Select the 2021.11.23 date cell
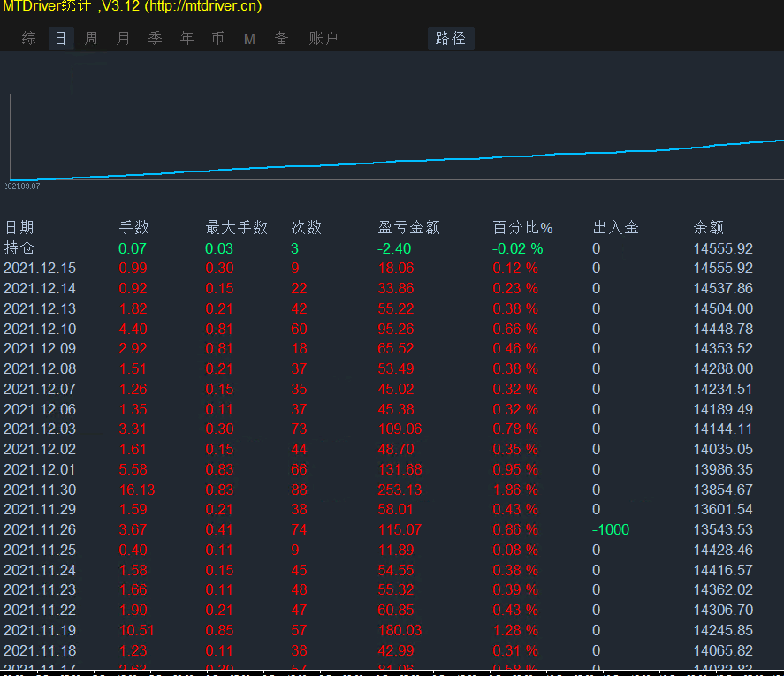Viewport: 784px width, 676px height. tap(40, 590)
